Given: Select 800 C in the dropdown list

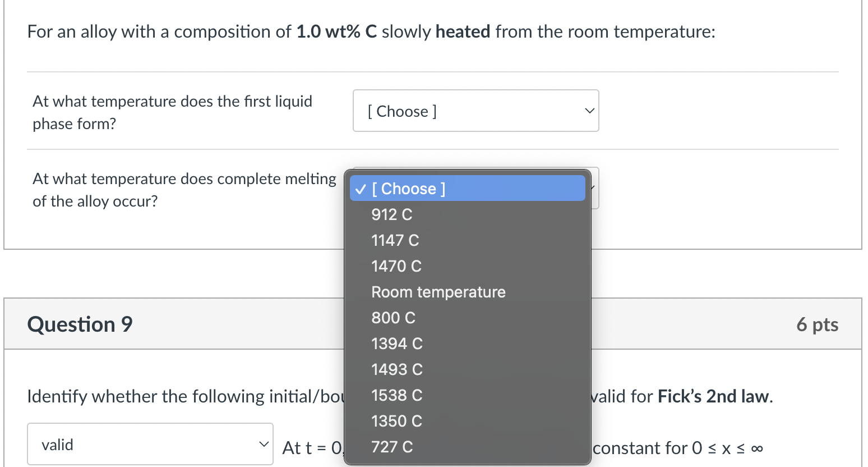Looking at the screenshot, I should (393, 318).
